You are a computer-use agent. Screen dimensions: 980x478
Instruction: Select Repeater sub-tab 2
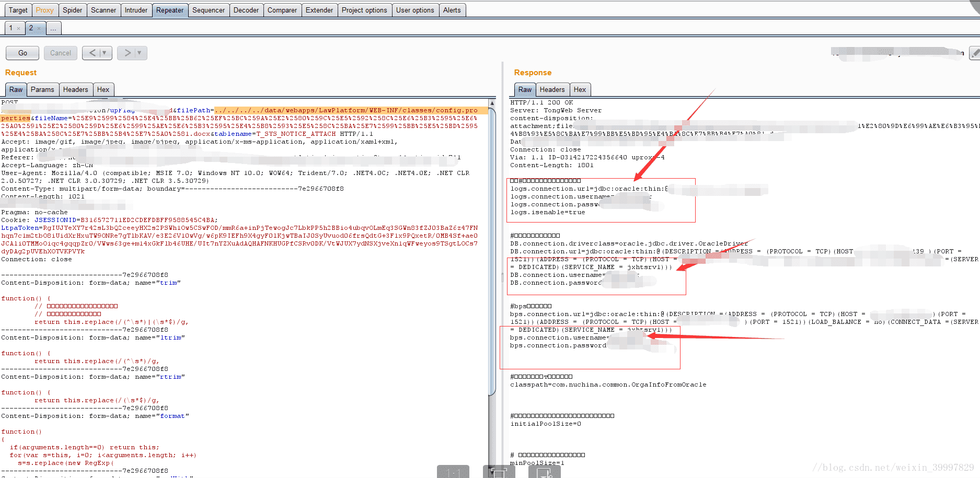[31, 28]
